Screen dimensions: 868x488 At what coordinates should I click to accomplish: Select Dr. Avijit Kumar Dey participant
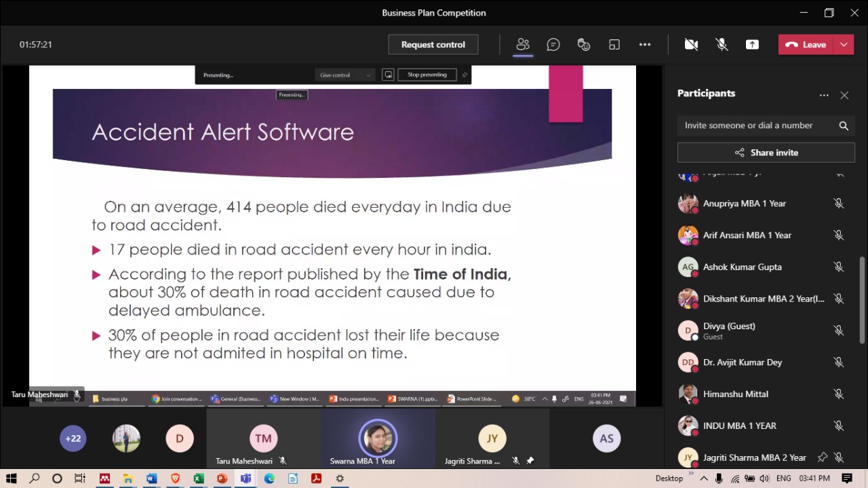(742, 362)
